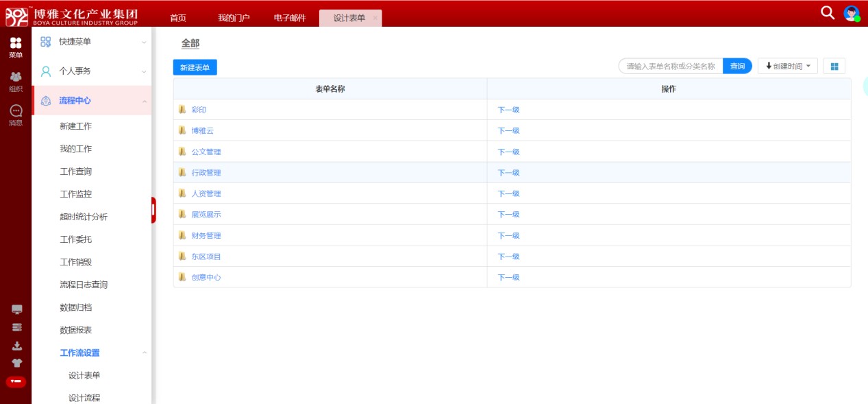Screen dimensions: 868x404
Task: Open 数据归档 in sidebar
Action: (75, 307)
